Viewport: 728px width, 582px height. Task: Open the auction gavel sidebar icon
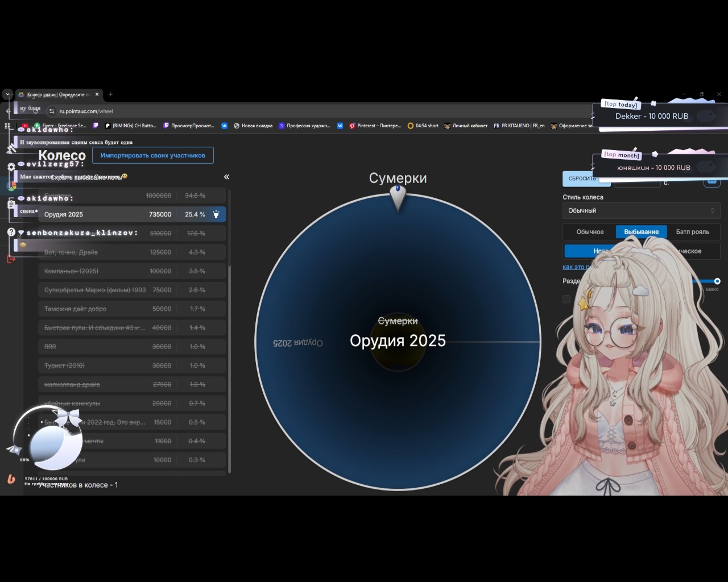pyautogui.click(x=11, y=148)
